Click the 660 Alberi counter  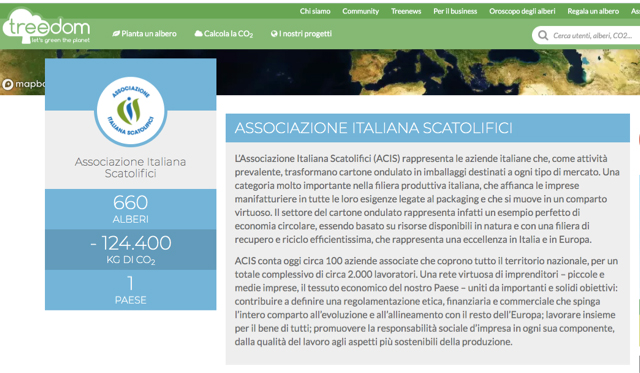tap(131, 209)
